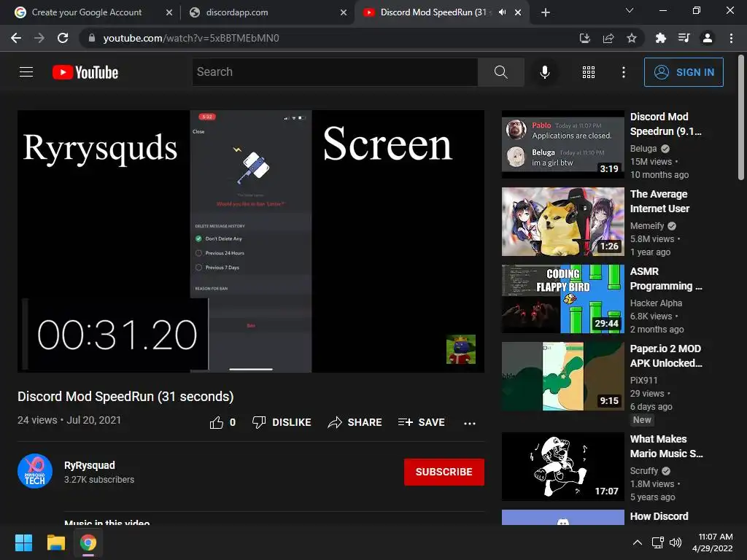
Task: Close the Create your Google Account tab
Action: [x=169, y=12]
